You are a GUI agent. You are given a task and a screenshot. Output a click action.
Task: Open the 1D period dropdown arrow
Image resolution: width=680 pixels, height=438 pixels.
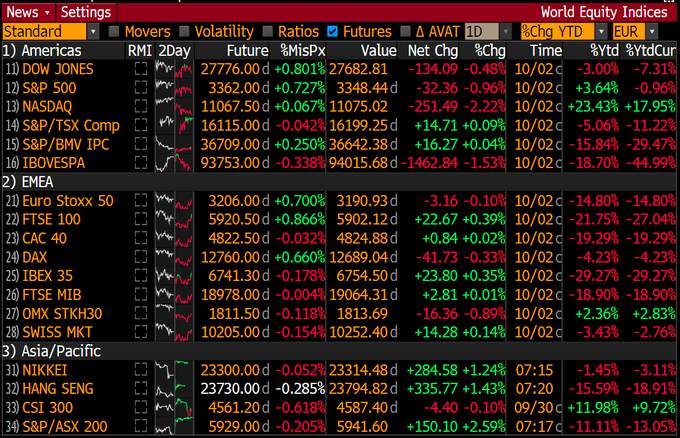[x=505, y=32]
